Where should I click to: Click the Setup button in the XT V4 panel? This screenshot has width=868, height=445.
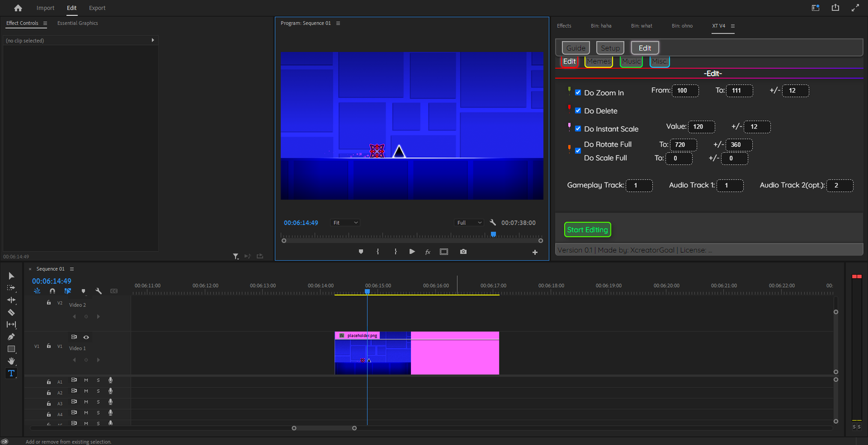tap(610, 47)
